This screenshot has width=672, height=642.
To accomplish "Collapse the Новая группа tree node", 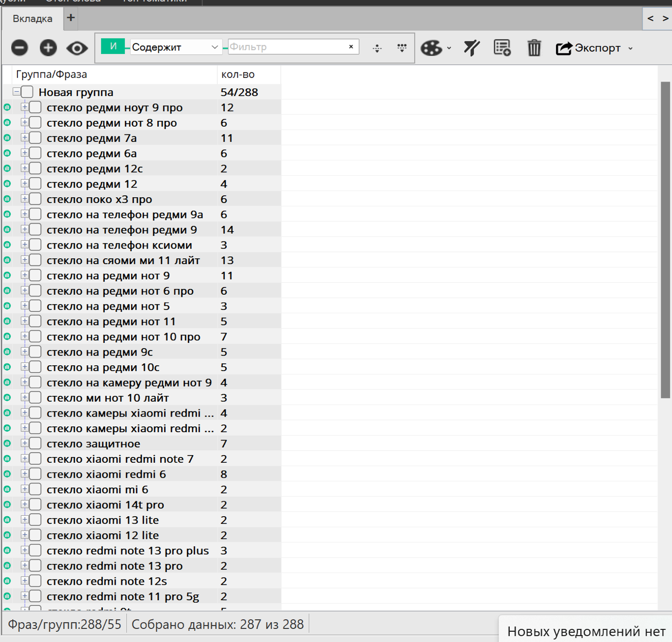I will tap(17, 91).
